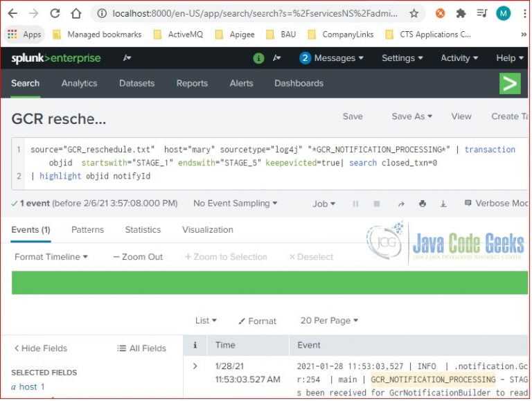This screenshot has height=401, width=532.
Task: Click the browser forward arrow
Action: tap(33, 13)
